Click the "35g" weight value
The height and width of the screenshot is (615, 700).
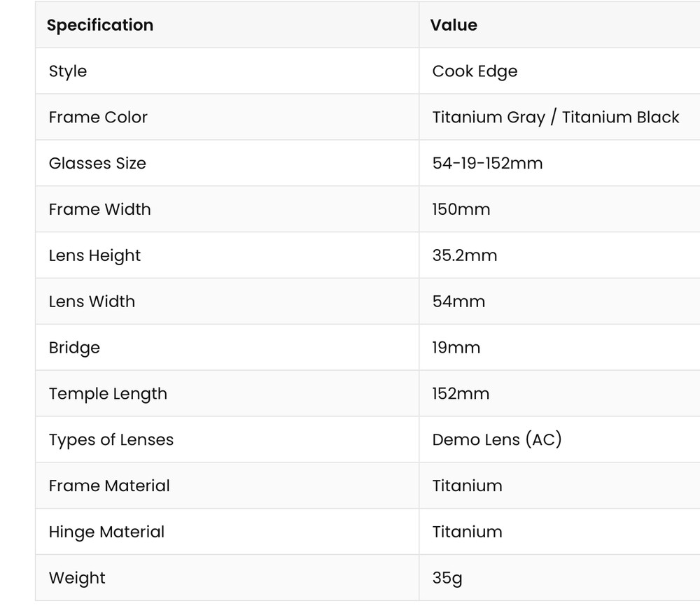click(447, 578)
